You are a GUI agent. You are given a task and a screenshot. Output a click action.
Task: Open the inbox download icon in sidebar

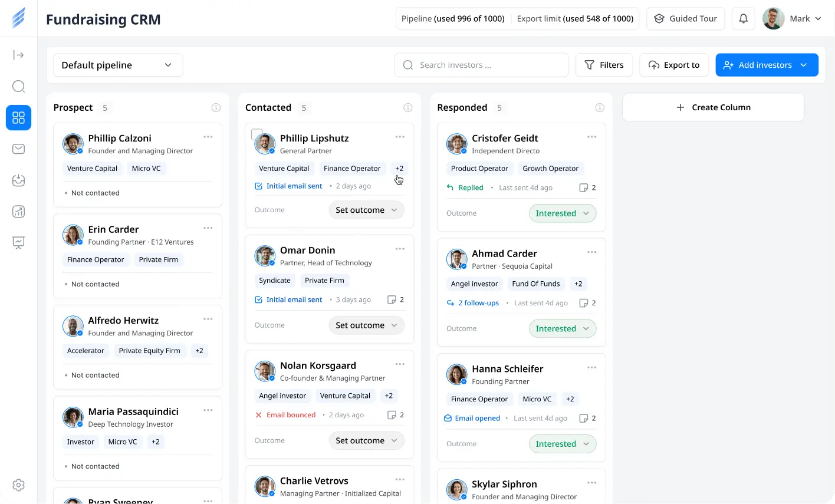(18, 180)
